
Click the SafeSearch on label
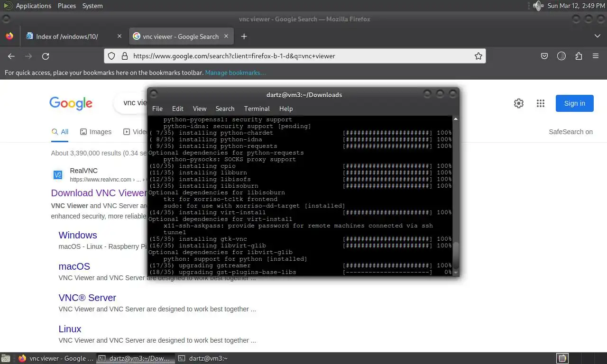click(571, 132)
